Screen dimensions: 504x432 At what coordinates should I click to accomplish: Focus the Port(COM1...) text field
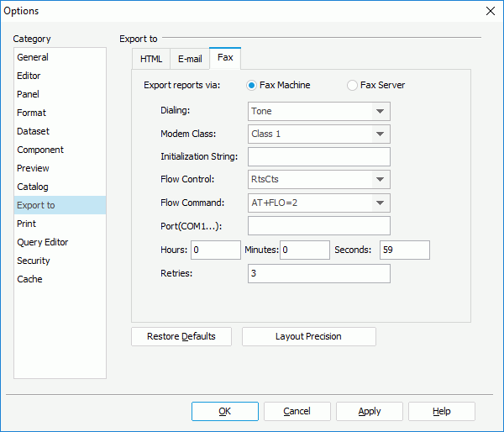pyautogui.click(x=318, y=225)
